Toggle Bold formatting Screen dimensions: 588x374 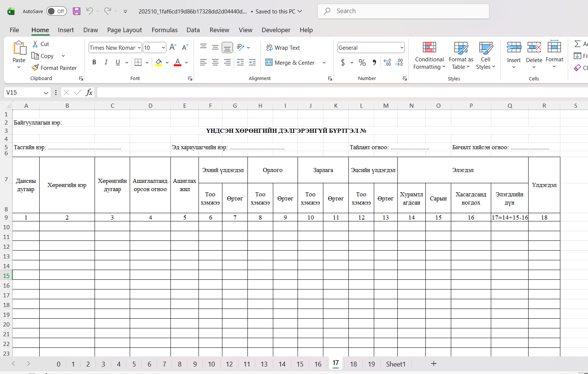pyautogui.click(x=94, y=62)
